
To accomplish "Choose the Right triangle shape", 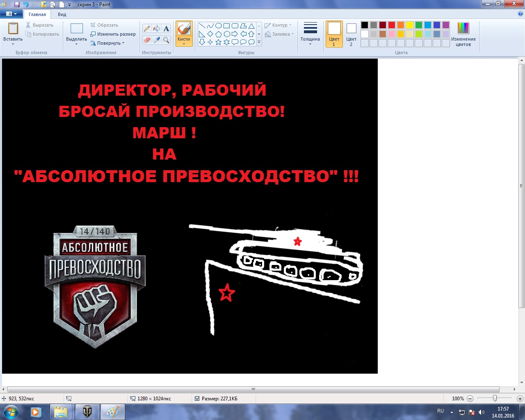I will tap(202, 34).
